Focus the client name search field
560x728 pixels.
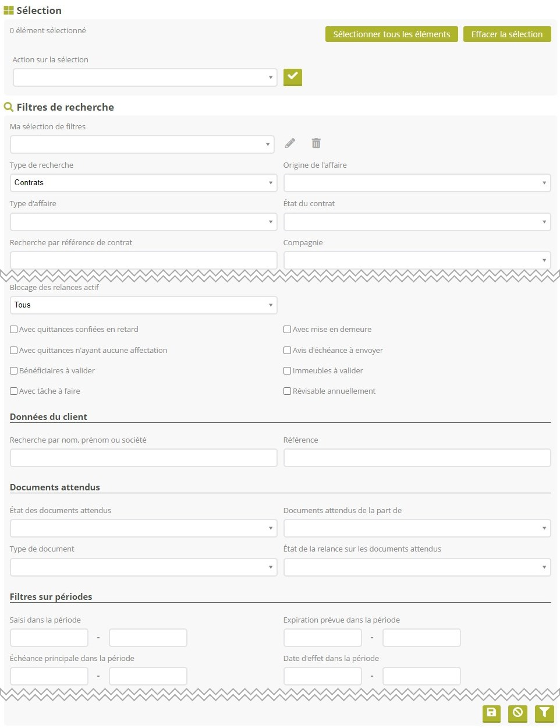[x=143, y=458]
